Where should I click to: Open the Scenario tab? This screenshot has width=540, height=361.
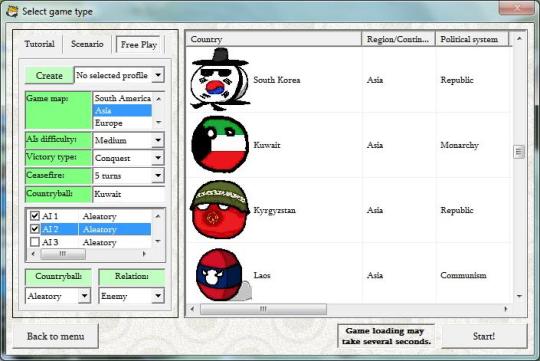click(x=87, y=44)
